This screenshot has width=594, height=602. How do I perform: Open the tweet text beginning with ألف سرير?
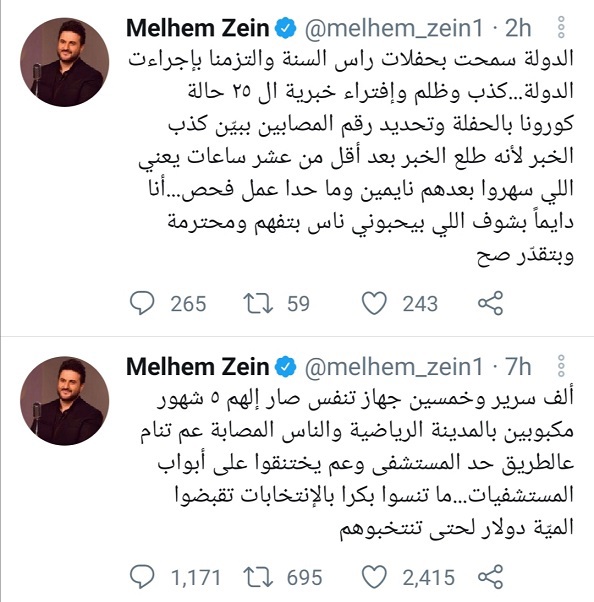[x=357, y=463]
